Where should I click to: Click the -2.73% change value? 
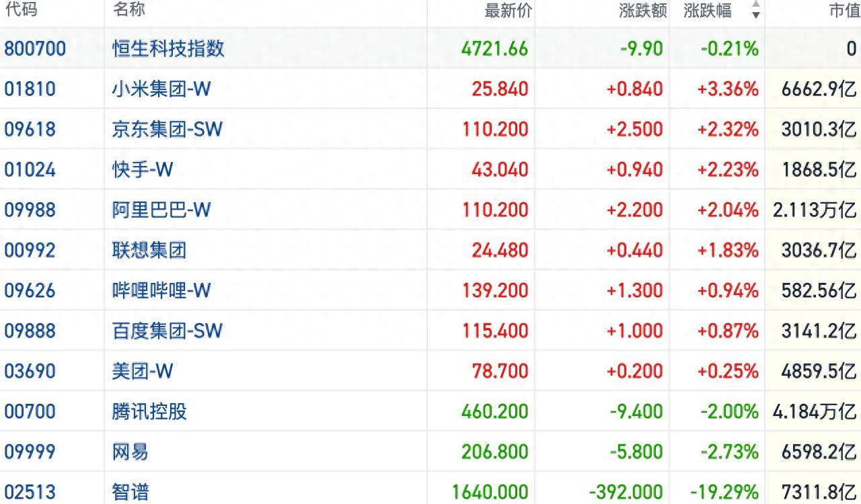tap(730, 452)
